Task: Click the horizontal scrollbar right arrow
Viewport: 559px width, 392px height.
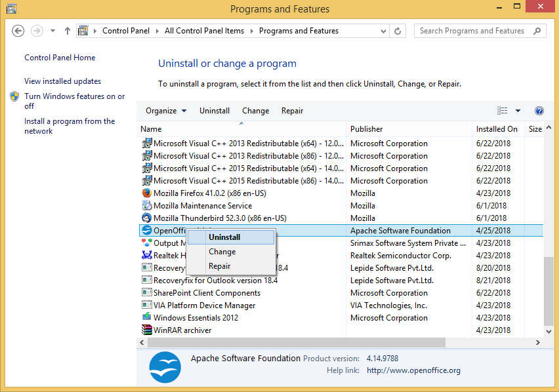Action: coord(537,343)
